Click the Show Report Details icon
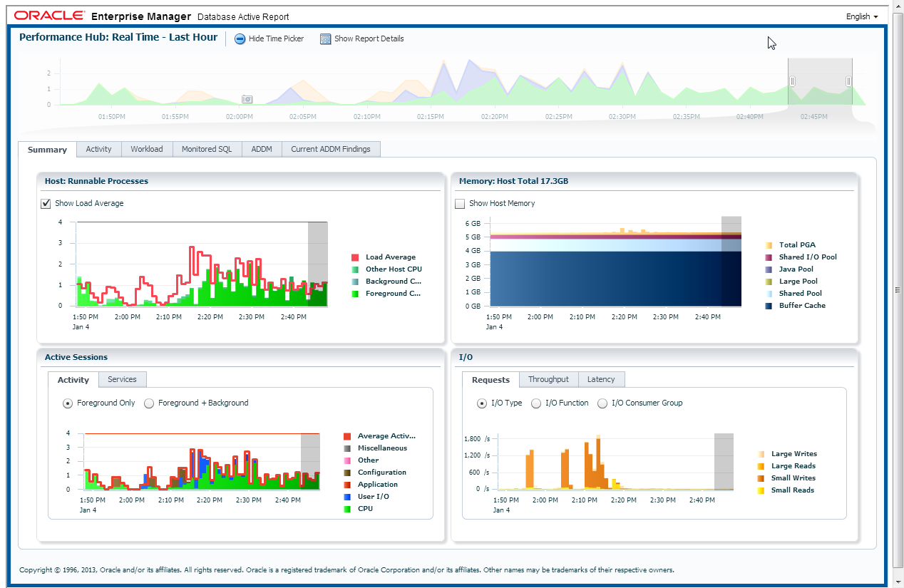Viewport: 904px width, 588px height. tap(326, 39)
